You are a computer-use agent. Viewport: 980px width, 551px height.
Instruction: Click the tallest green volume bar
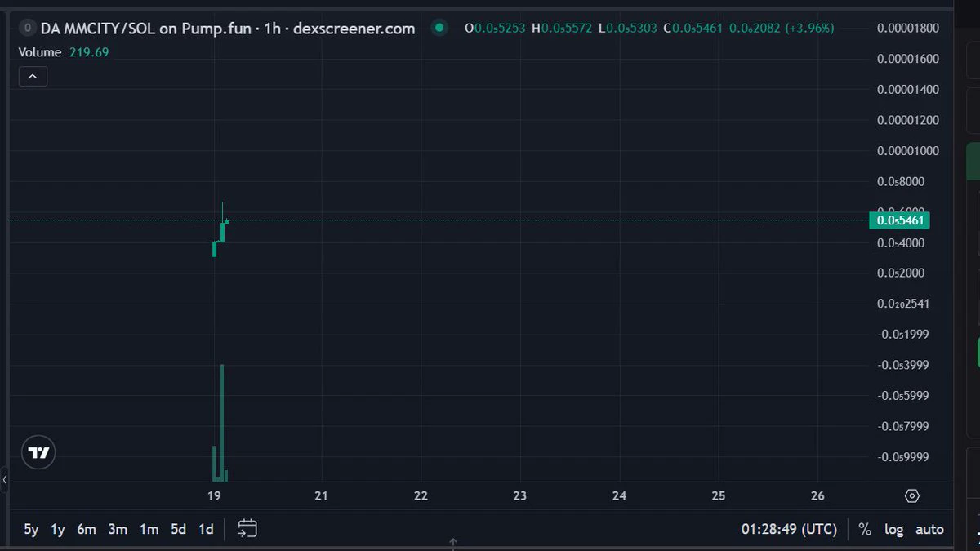click(x=222, y=423)
